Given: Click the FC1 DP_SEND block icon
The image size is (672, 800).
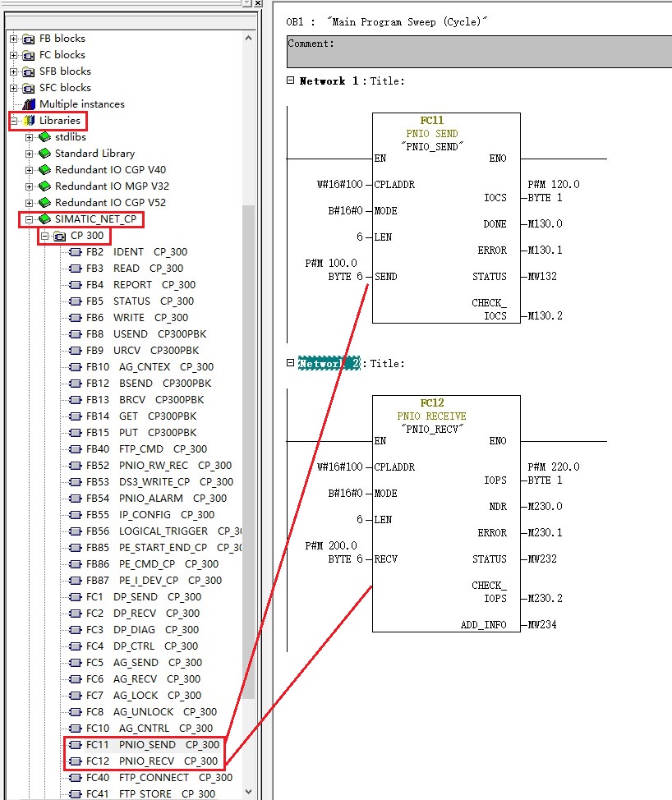Looking at the screenshot, I should [76, 597].
